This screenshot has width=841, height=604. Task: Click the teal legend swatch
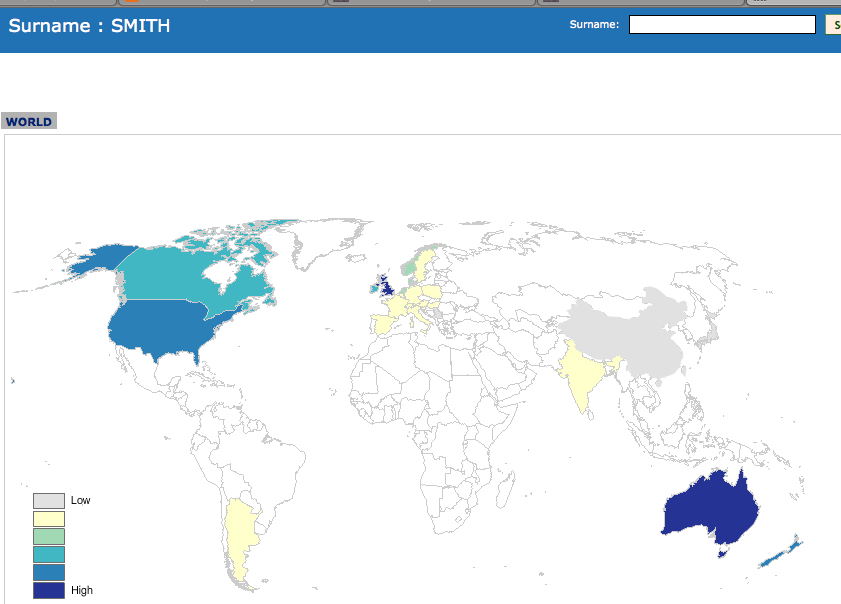[x=49, y=555]
